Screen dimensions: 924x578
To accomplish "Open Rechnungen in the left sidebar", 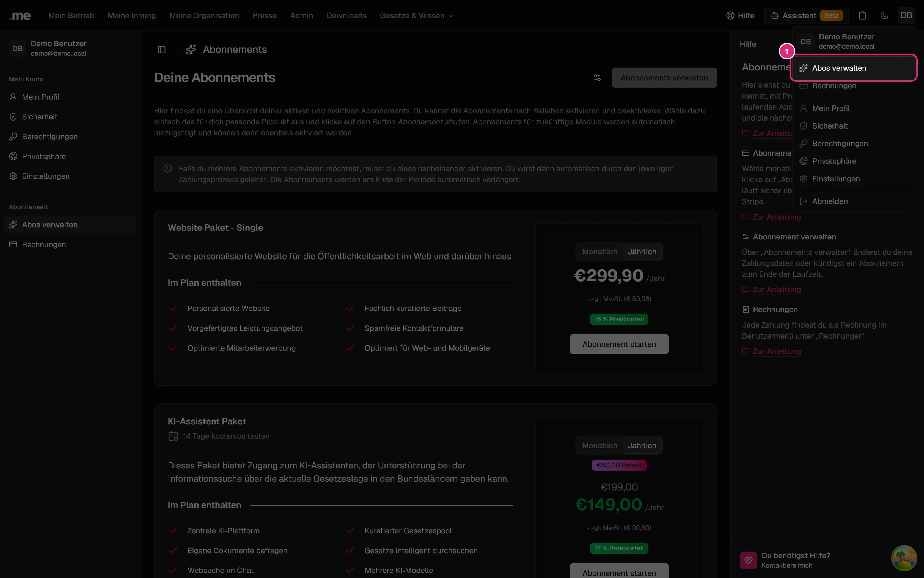I will pyautogui.click(x=70, y=245).
